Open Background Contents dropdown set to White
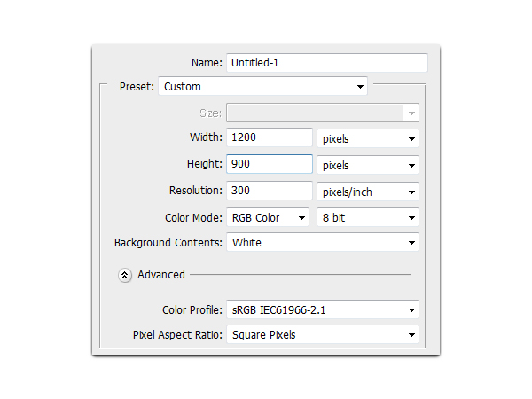The image size is (532, 399). click(323, 242)
